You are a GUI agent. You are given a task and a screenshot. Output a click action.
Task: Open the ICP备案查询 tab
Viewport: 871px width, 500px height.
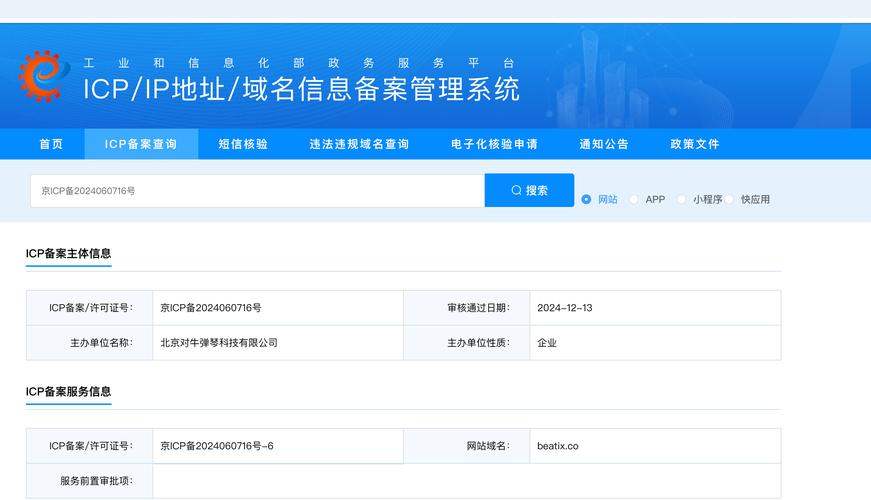coord(141,144)
